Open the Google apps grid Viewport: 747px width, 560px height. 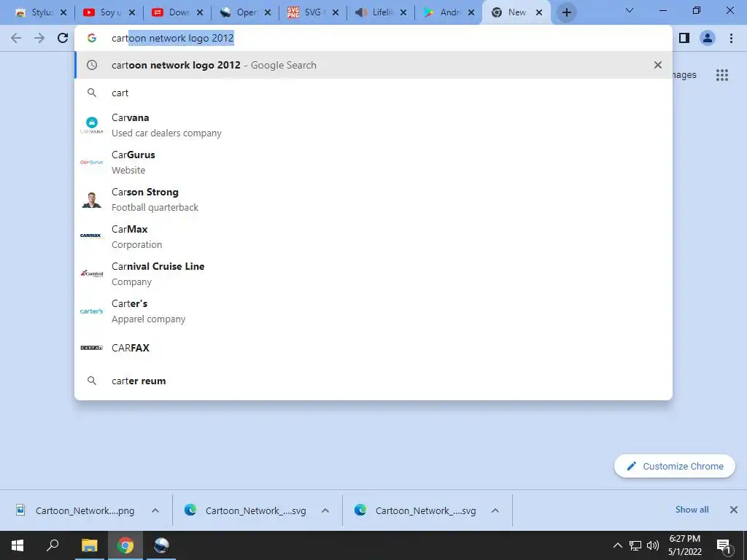tap(721, 75)
